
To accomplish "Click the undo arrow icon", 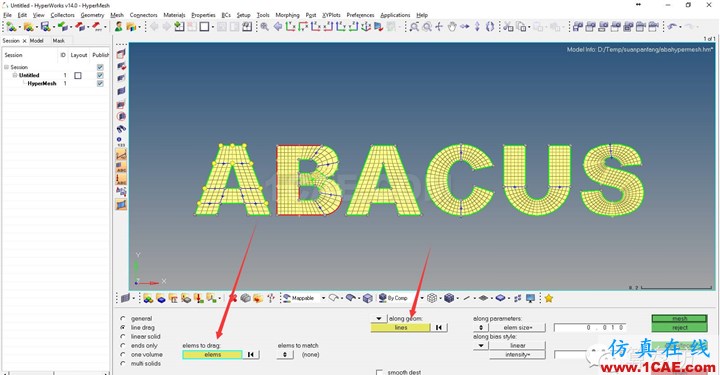I will 673,27.
